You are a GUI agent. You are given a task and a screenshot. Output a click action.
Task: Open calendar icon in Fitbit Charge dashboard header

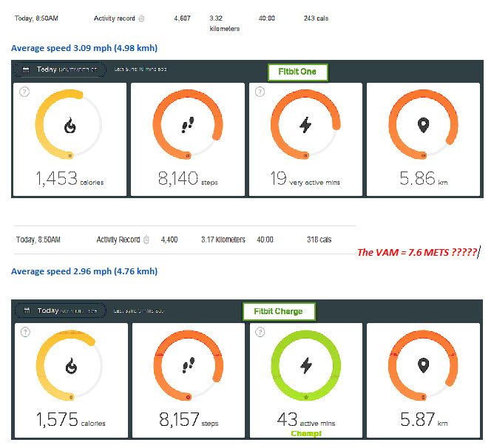(27, 310)
